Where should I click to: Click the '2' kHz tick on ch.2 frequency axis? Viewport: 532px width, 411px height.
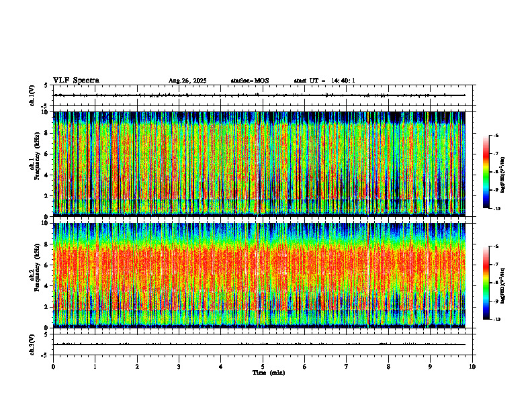47,307
